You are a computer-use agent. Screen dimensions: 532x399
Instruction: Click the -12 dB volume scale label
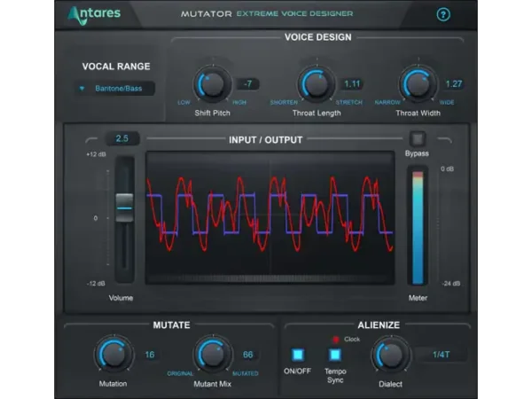pos(96,284)
